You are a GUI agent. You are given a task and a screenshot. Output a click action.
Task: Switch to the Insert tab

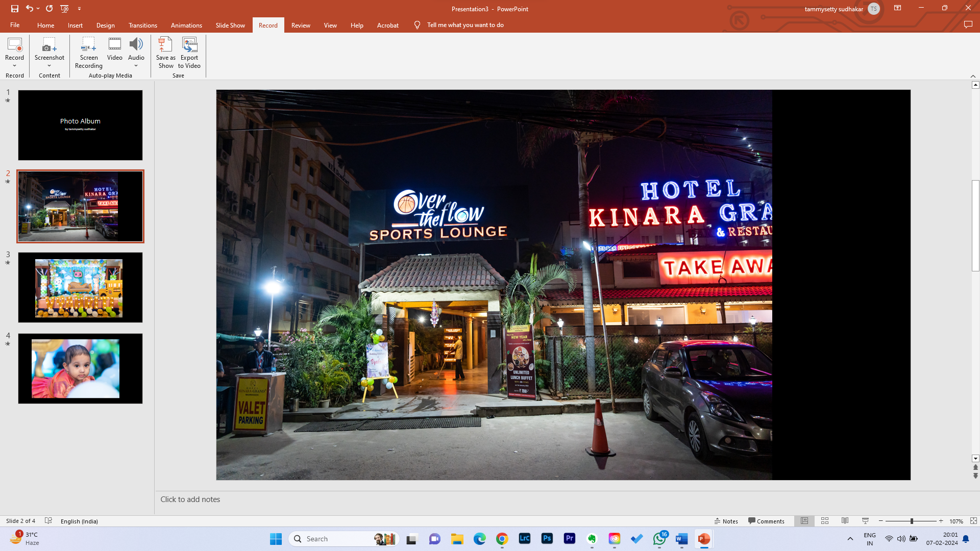click(75, 25)
